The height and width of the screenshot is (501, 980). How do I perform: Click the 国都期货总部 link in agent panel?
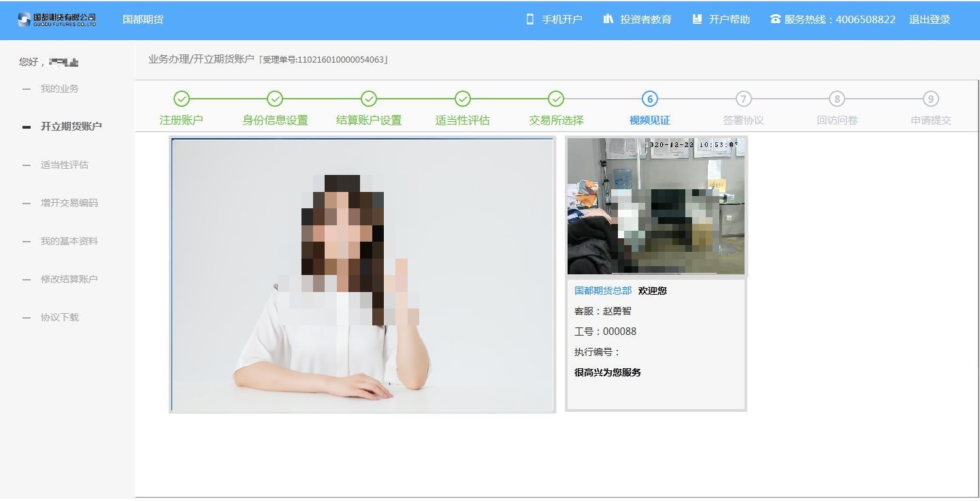pyautogui.click(x=603, y=291)
